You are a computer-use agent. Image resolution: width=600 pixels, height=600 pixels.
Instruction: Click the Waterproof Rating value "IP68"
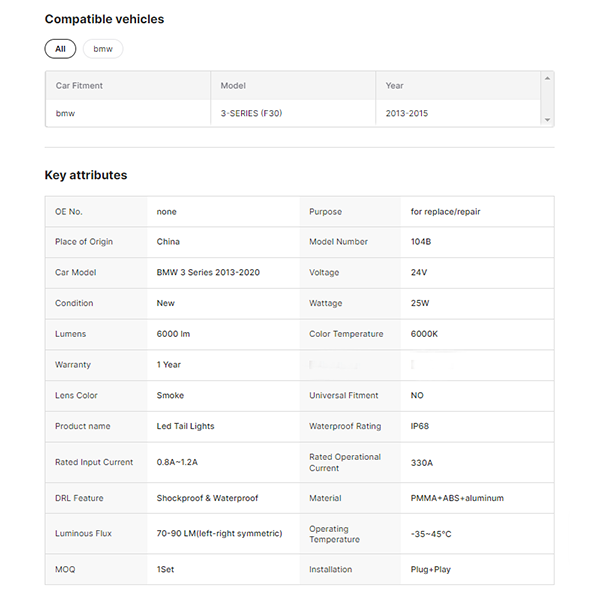(x=420, y=426)
